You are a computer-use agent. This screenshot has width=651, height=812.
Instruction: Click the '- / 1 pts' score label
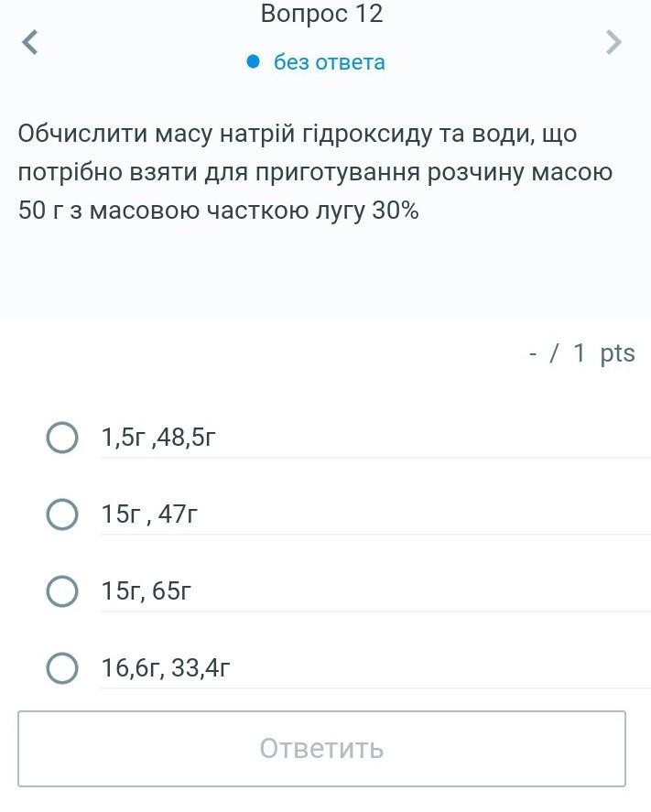click(x=581, y=353)
